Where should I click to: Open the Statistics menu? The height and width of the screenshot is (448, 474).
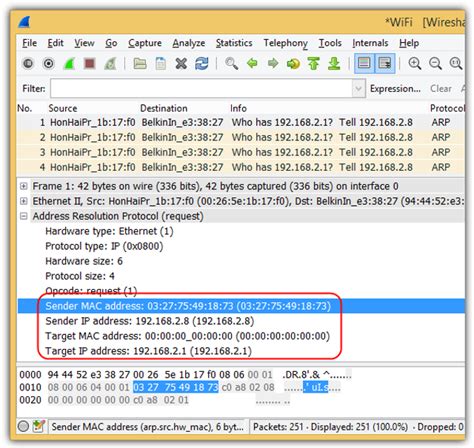point(234,43)
